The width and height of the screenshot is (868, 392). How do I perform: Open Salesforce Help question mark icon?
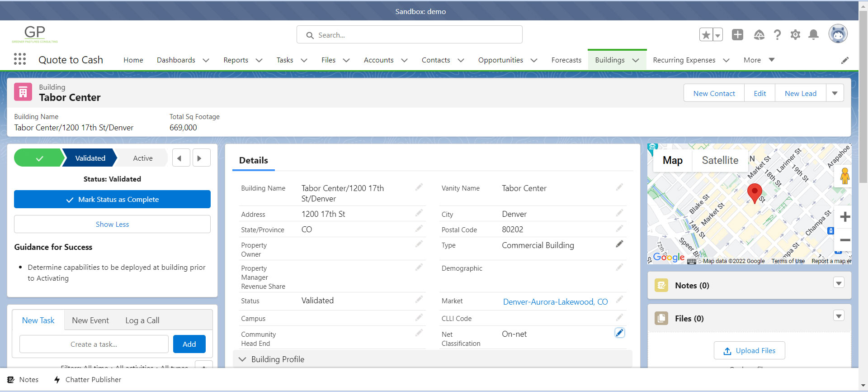[777, 34]
